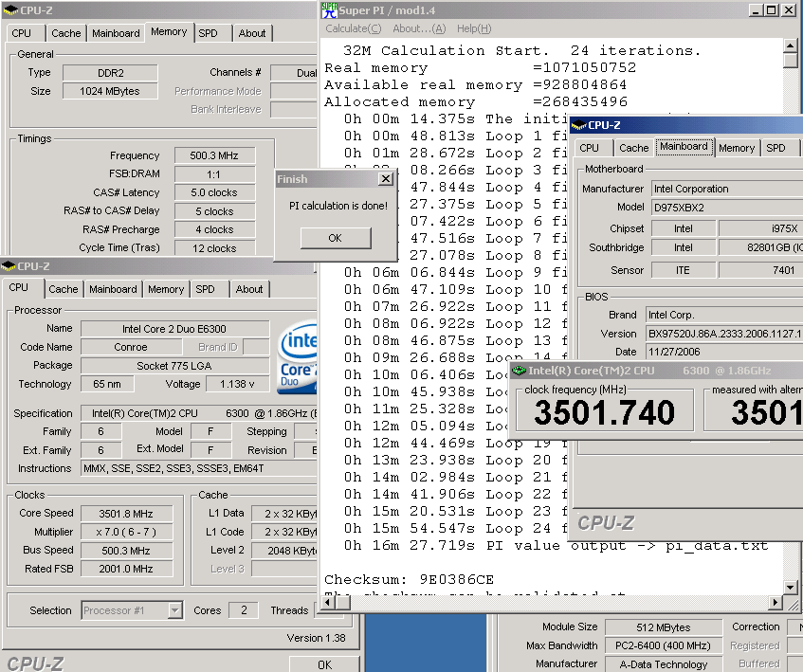803x672 pixels.
Task: Click the CPU-Z icon in the Memory window title
Action: tap(10, 10)
